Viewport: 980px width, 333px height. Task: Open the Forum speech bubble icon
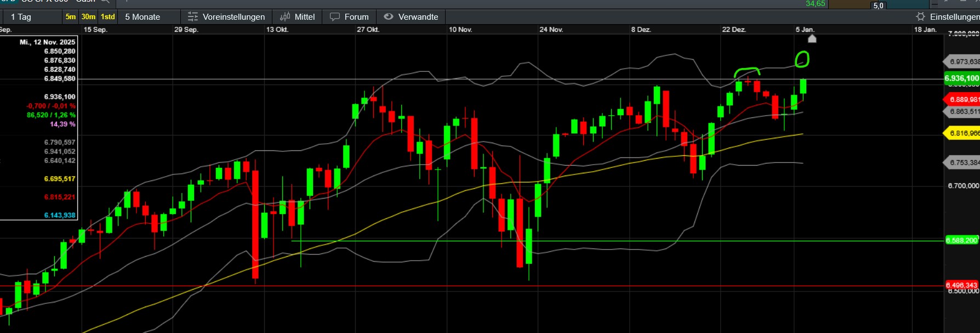tap(334, 17)
